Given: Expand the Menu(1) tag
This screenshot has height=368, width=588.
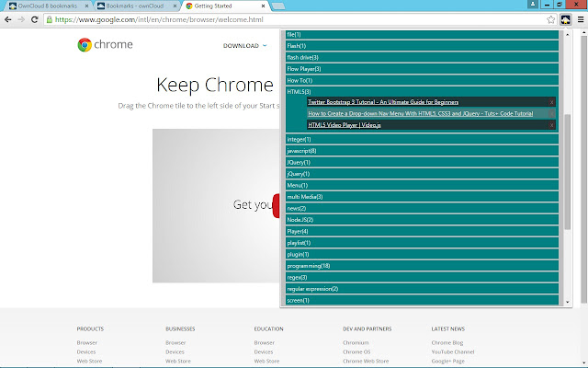Looking at the screenshot, I should click(422, 185).
